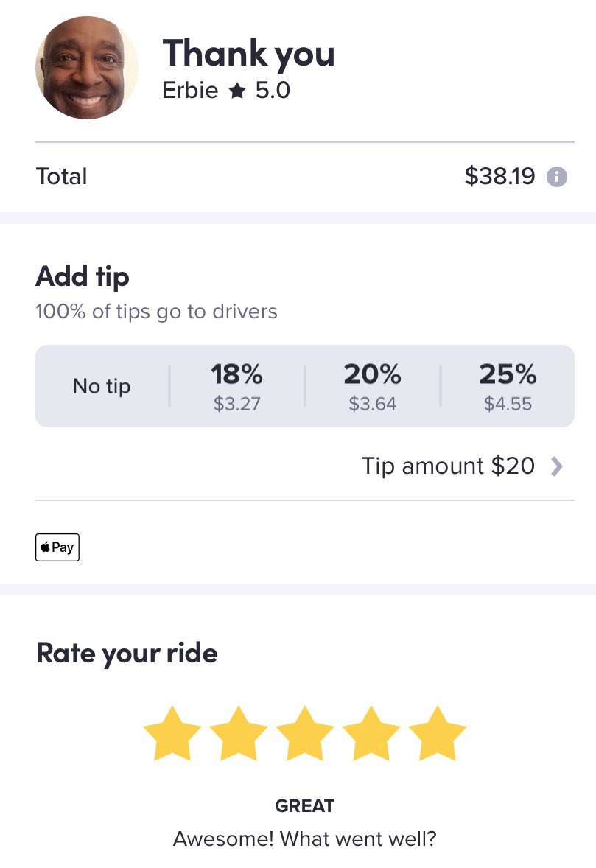The height and width of the screenshot is (868, 596).
Task: Tap the $38.19 total amount
Action: (x=499, y=177)
